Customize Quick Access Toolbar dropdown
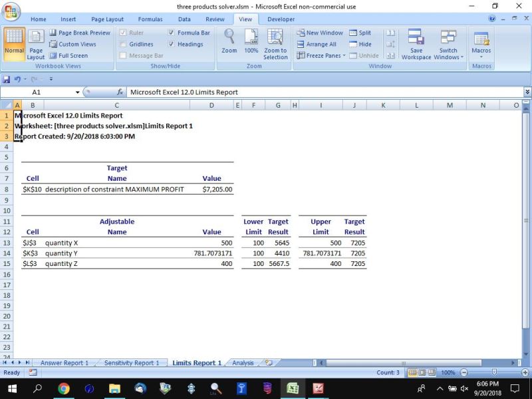The height and width of the screenshot is (399, 532). pos(51,79)
